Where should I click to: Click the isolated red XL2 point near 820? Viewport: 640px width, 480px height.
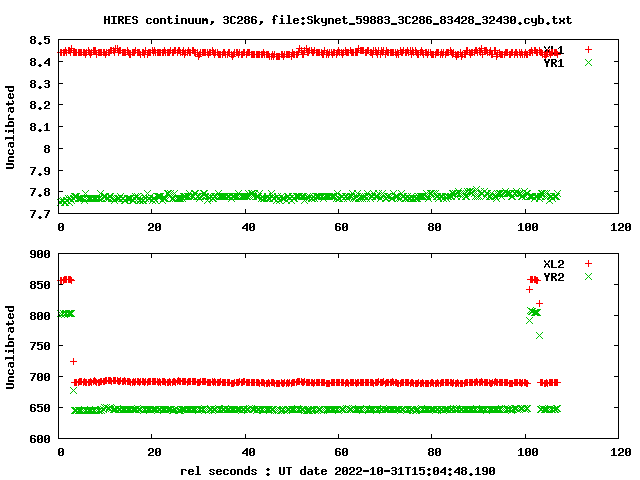(540, 304)
